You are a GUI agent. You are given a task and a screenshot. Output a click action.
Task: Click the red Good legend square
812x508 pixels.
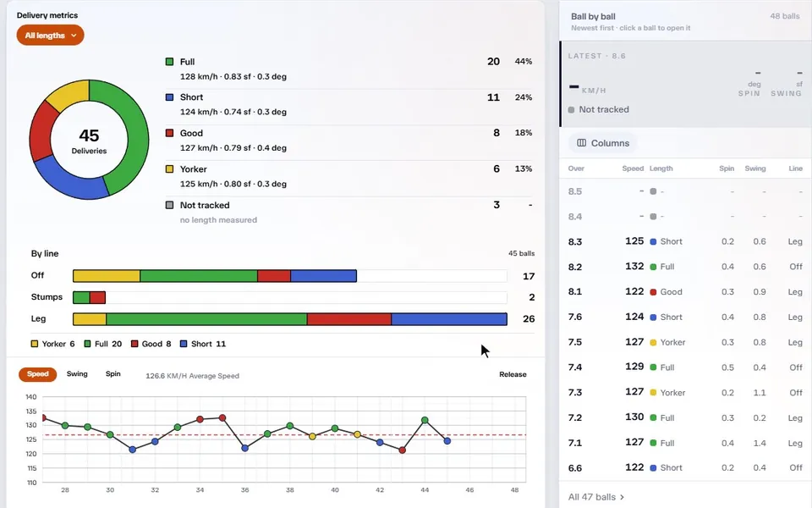[x=169, y=133]
